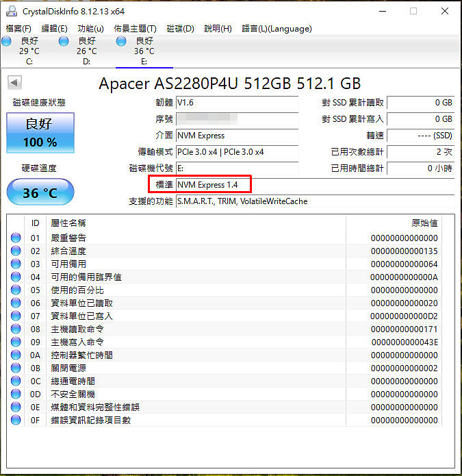Click the 良好 100 % health status button

[40, 133]
